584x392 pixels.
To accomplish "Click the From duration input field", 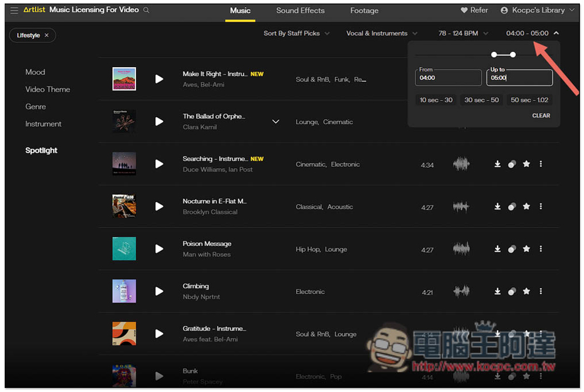I will click(x=448, y=78).
